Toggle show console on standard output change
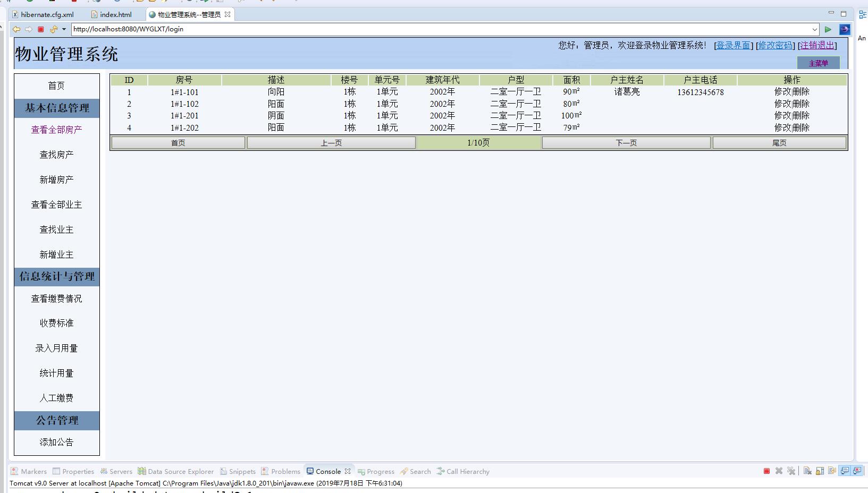The width and height of the screenshot is (868, 493). pos(844,471)
